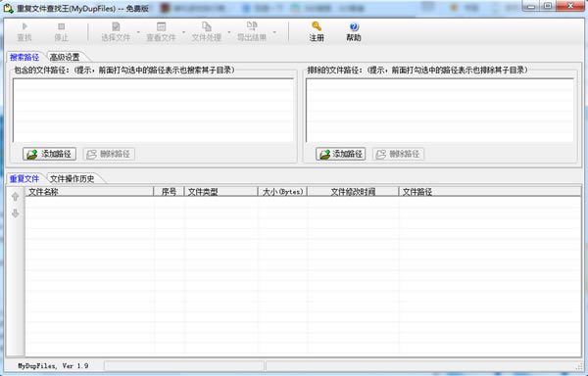Click the 文件处理 toolbar button
The image size is (588, 376).
click(206, 32)
